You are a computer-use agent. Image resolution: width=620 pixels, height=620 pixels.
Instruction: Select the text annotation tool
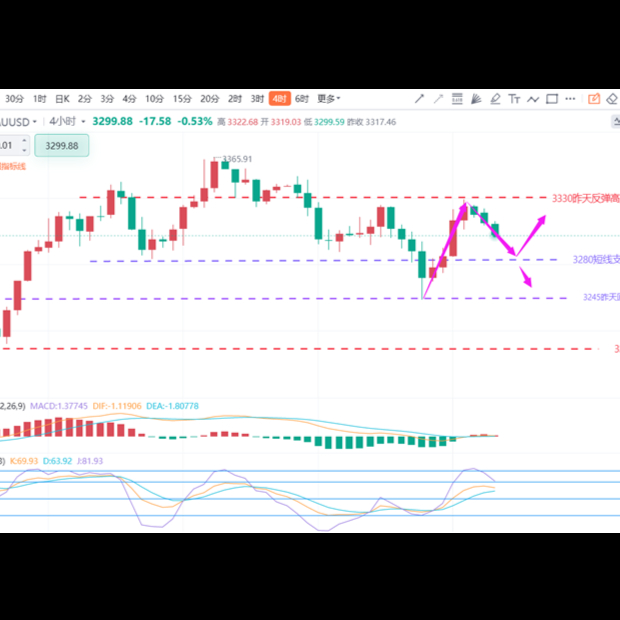coord(514,99)
